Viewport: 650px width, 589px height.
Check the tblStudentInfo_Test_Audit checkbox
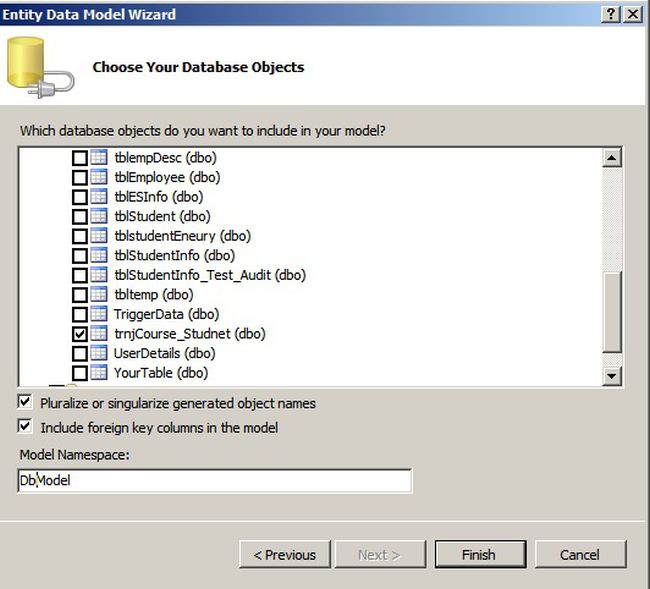(80, 275)
